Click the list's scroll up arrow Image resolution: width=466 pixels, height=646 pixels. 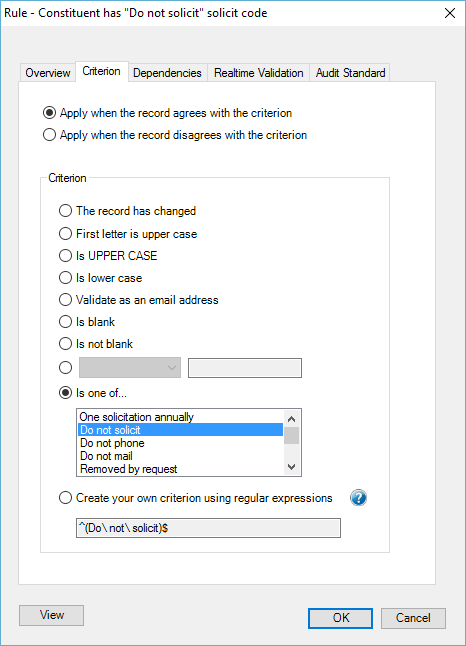pyautogui.click(x=292, y=419)
